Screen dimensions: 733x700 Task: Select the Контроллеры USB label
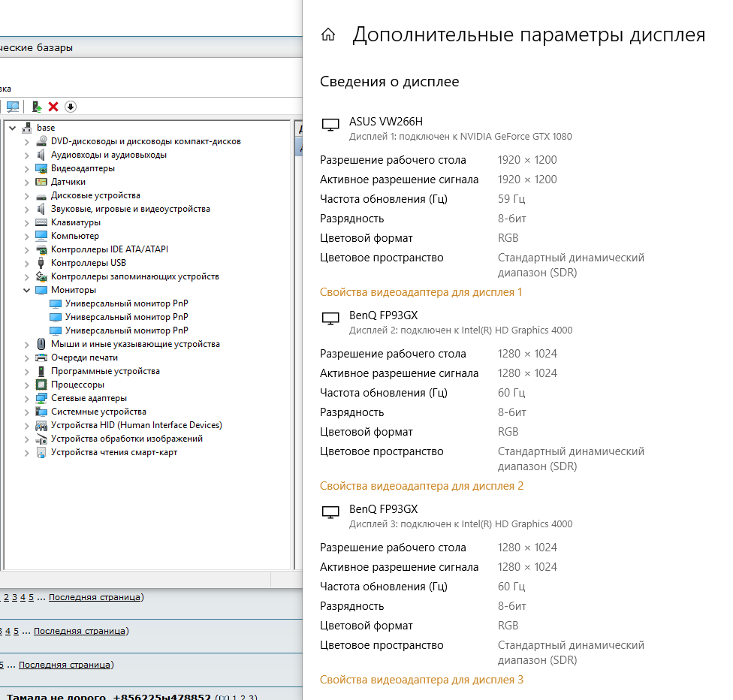point(89,263)
